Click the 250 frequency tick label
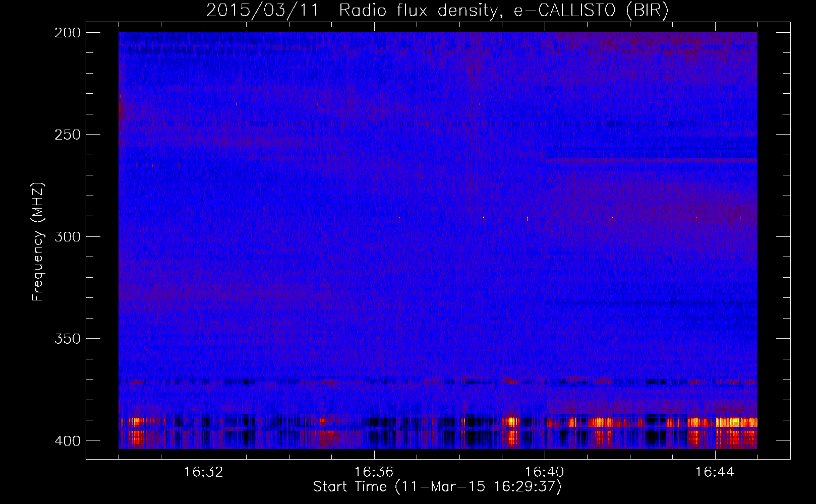Image resolution: width=816 pixels, height=504 pixels. [x=68, y=135]
